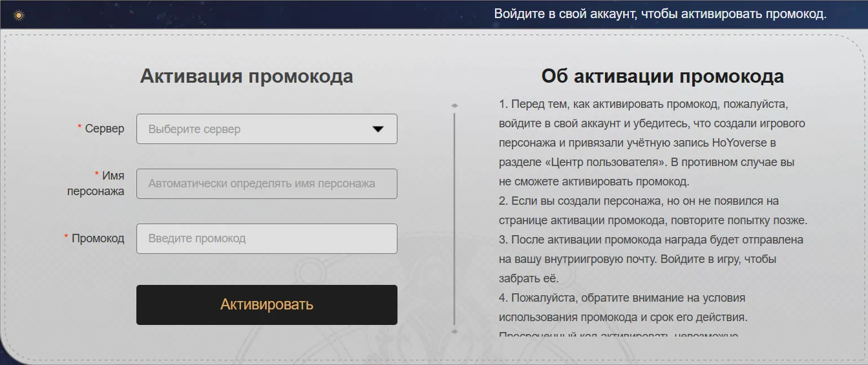This screenshot has height=365, width=868.
Task: Click the login notice text at top
Action: [x=661, y=14]
